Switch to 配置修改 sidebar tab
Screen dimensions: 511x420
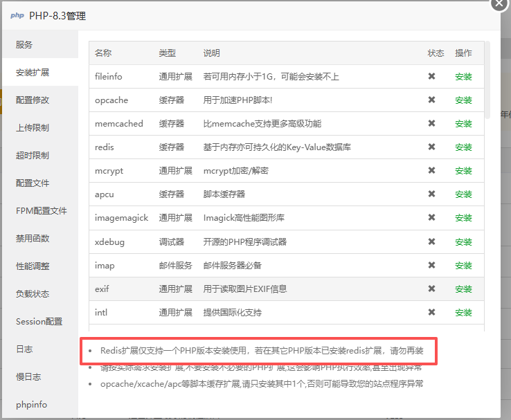[33, 100]
